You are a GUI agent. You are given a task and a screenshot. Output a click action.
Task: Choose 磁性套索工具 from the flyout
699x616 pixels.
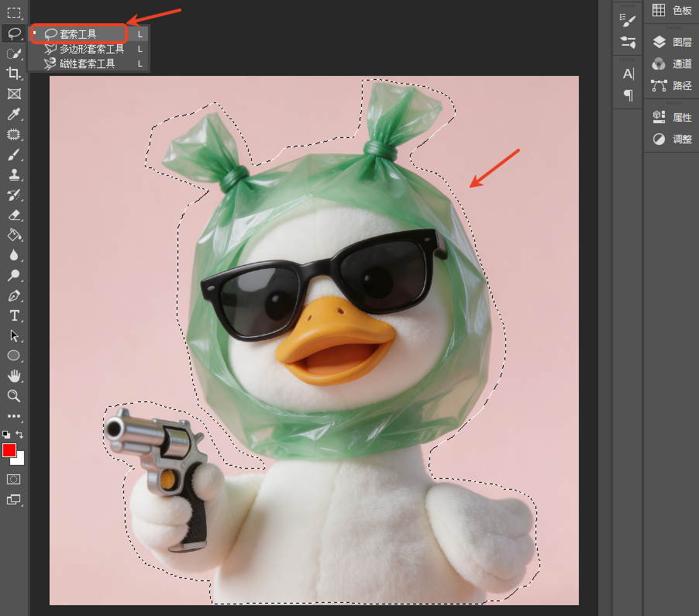(x=88, y=64)
